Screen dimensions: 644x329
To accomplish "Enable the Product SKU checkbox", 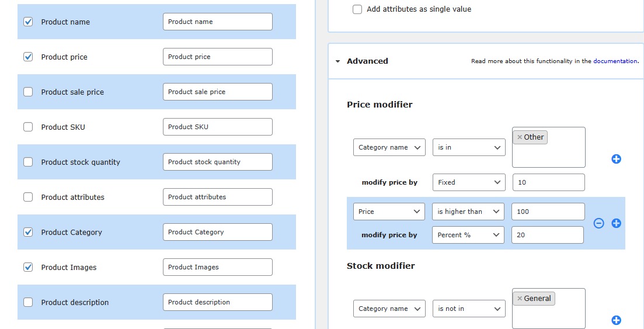I will click(28, 127).
